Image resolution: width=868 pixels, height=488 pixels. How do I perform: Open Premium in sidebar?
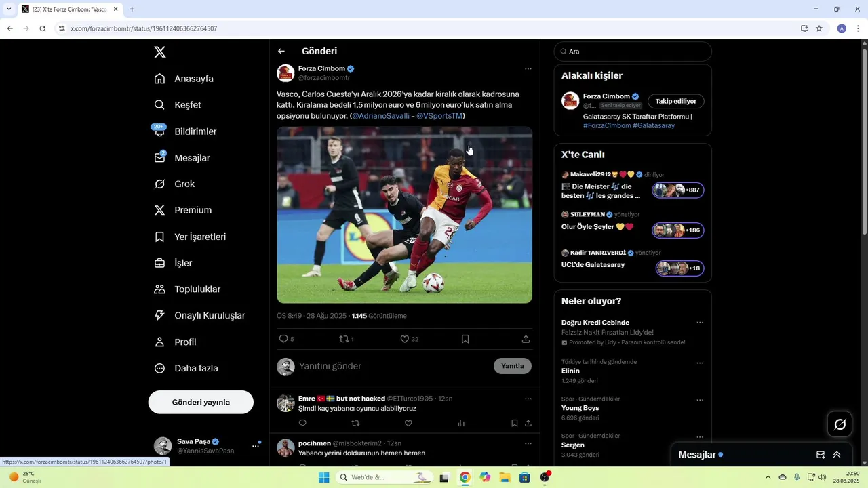pyautogui.click(x=183, y=210)
